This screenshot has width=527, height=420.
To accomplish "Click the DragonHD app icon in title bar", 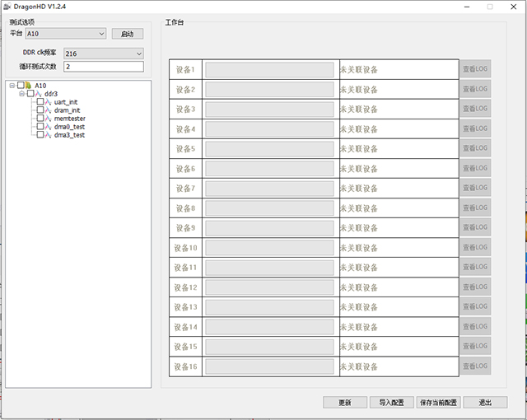I will click(7, 7).
